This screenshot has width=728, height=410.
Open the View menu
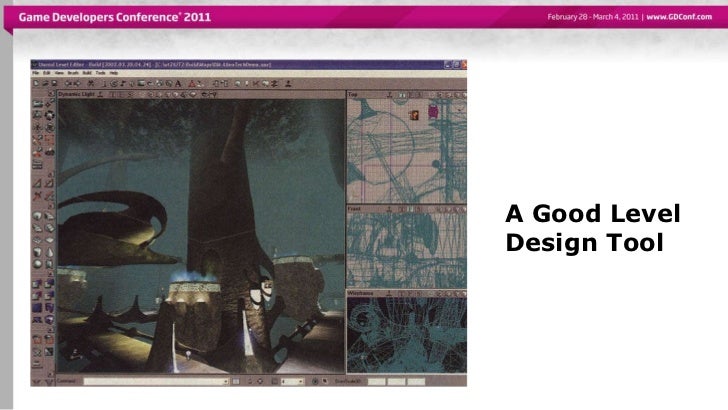tap(59, 73)
